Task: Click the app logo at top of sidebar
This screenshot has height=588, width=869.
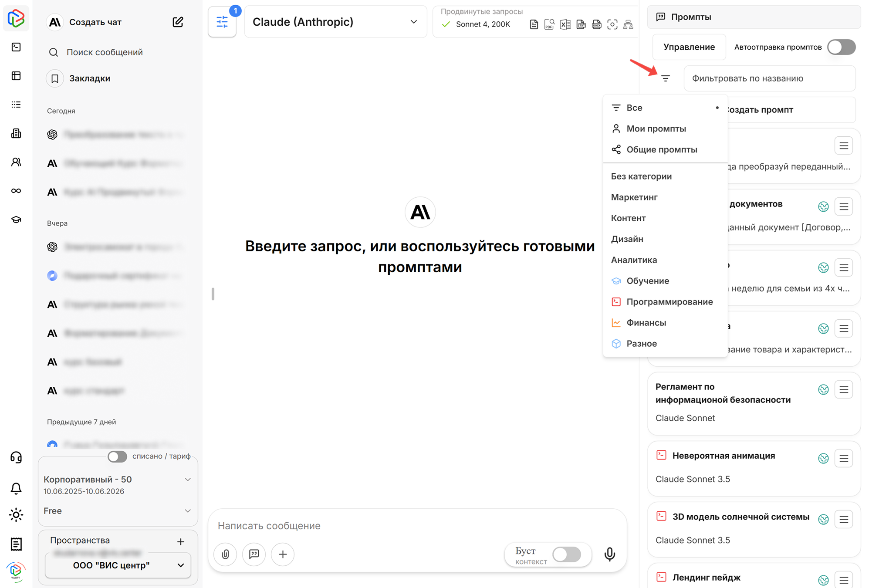Action: 16,18
